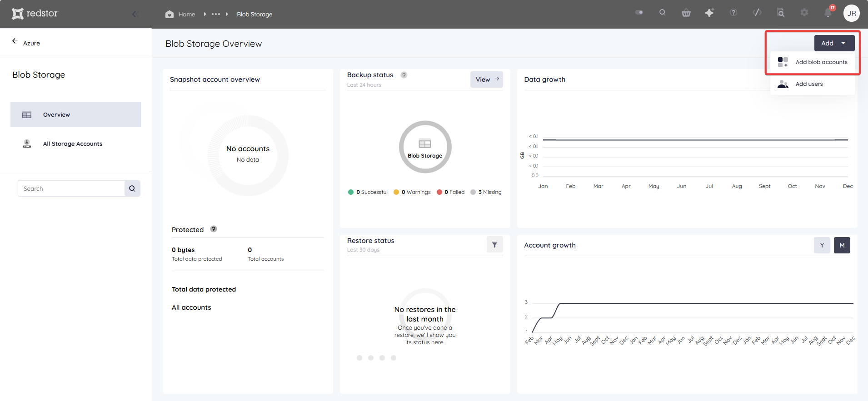Switch Account growth to yearly with Y
Viewport: 868px width, 401px height.
[822, 245]
